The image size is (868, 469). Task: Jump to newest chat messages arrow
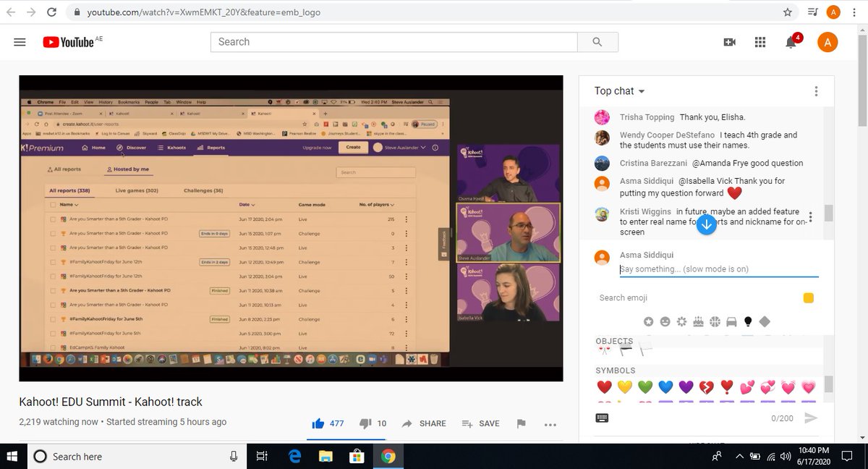tap(707, 225)
